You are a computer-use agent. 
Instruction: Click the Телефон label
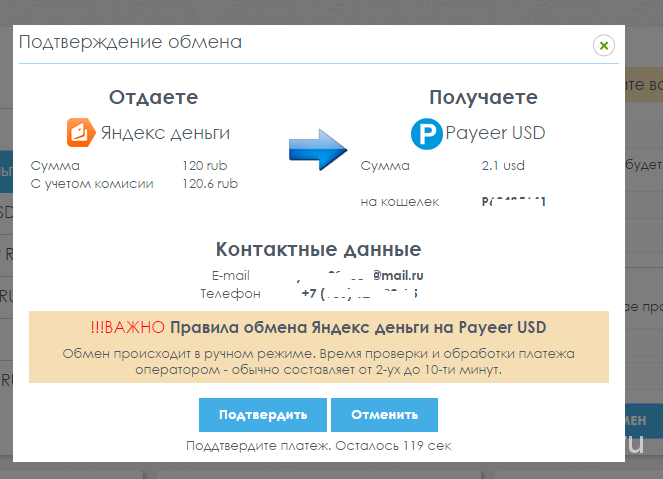coord(230,293)
